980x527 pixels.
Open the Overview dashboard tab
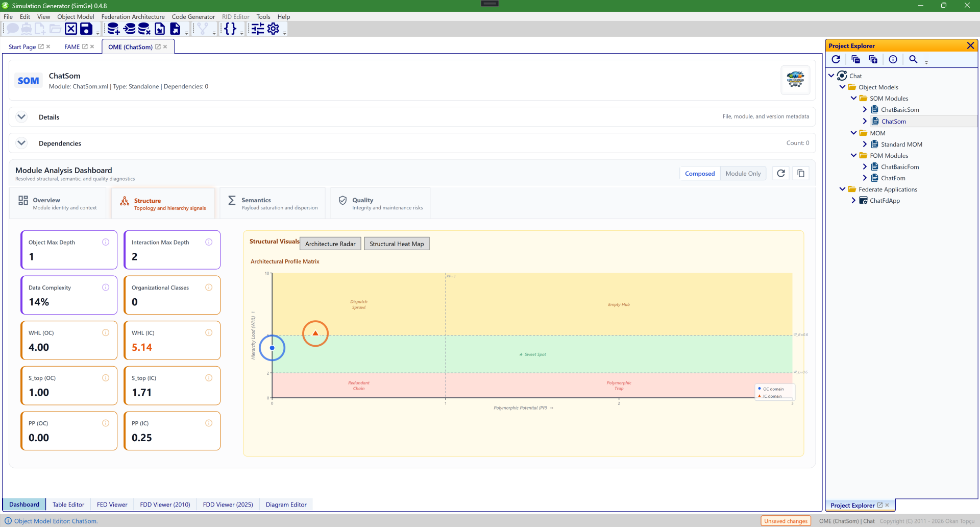point(58,203)
